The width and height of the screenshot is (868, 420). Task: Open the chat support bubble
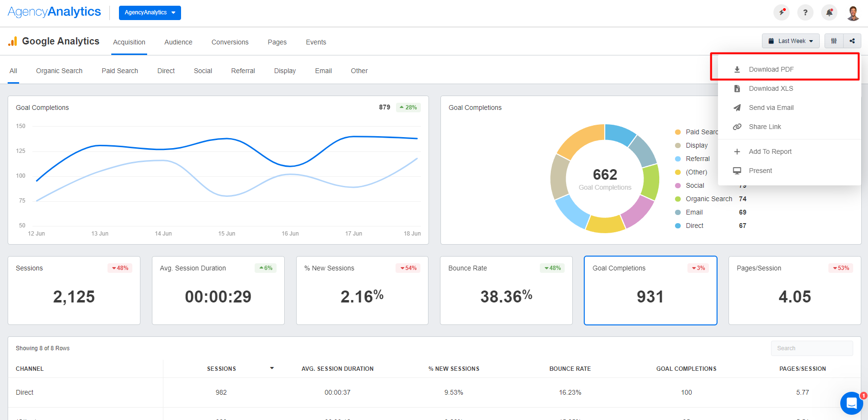pyautogui.click(x=851, y=403)
